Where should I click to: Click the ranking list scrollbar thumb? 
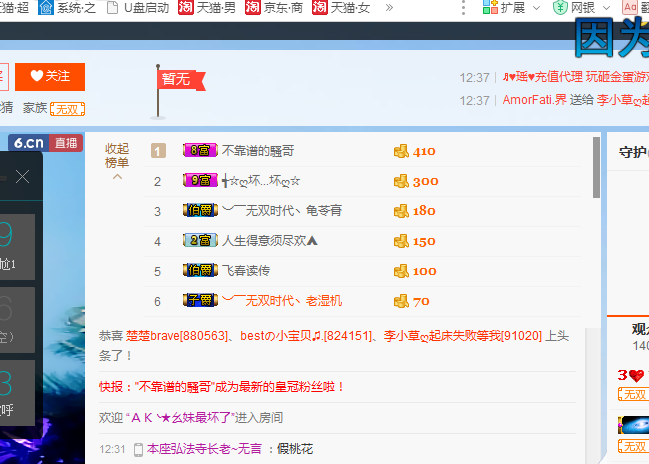click(596, 167)
